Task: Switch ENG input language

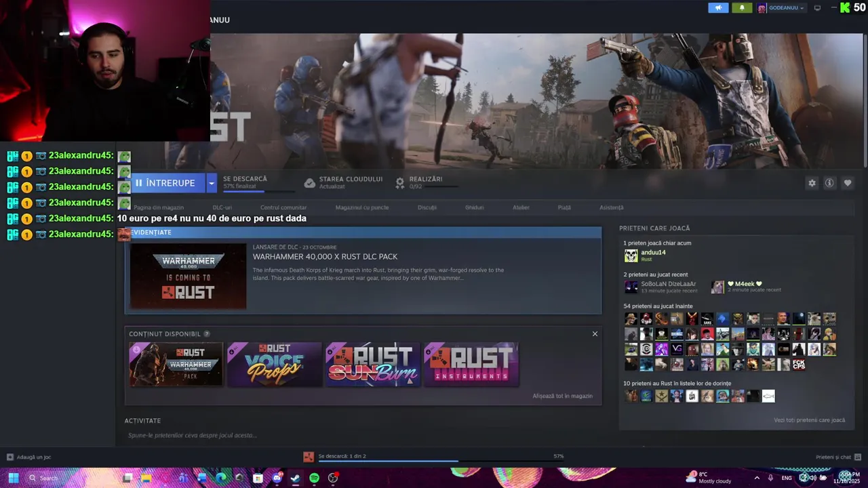Action: (787, 478)
